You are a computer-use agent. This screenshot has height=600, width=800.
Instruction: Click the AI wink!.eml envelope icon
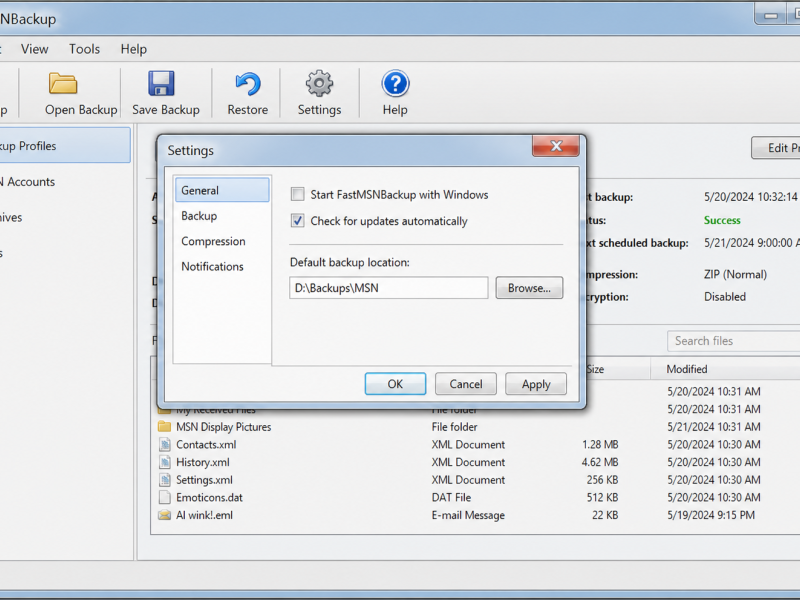pos(164,515)
